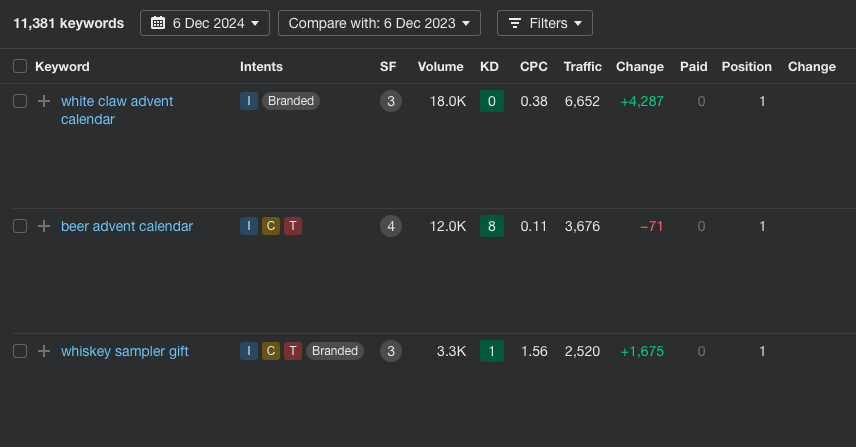Click the green KD 8 difficulty badge
The height and width of the screenshot is (447, 856).
coord(490,226)
